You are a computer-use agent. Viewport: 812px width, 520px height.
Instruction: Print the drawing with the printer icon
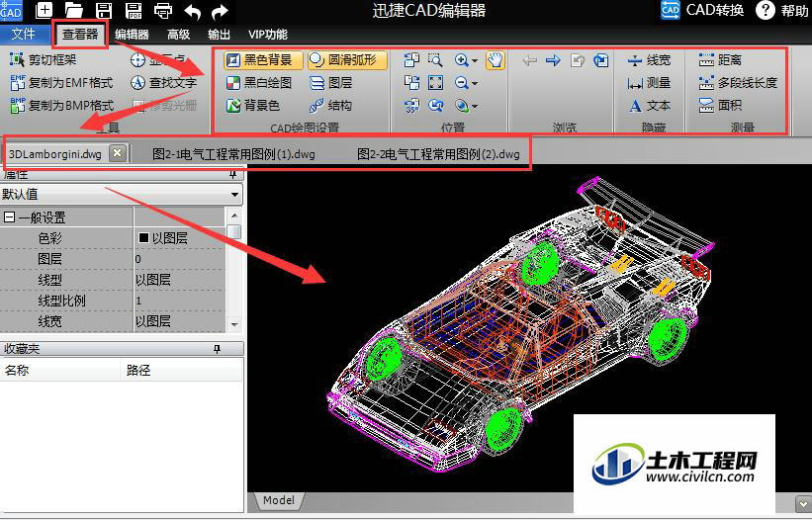[x=163, y=10]
